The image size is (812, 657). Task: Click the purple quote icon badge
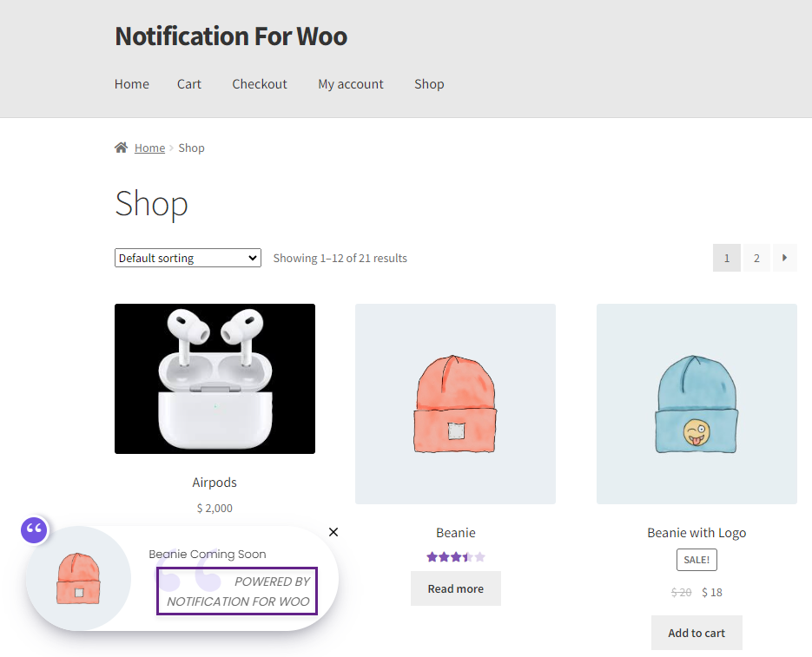click(34, 529)
